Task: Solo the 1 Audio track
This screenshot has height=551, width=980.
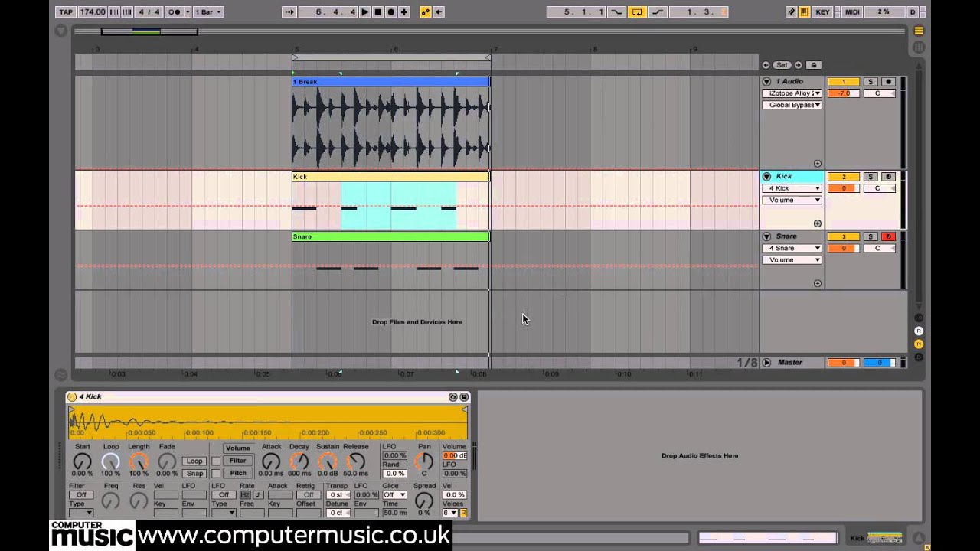Action: coord(871,81)
